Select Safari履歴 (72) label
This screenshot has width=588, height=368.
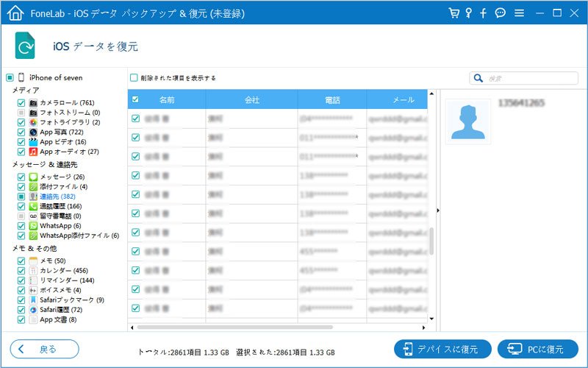coord(61,309)
